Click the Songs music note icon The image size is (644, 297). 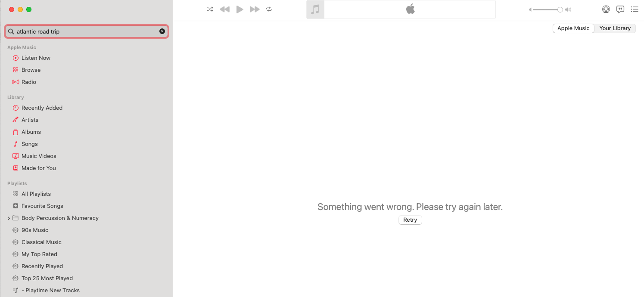click(x=16, y=144)
